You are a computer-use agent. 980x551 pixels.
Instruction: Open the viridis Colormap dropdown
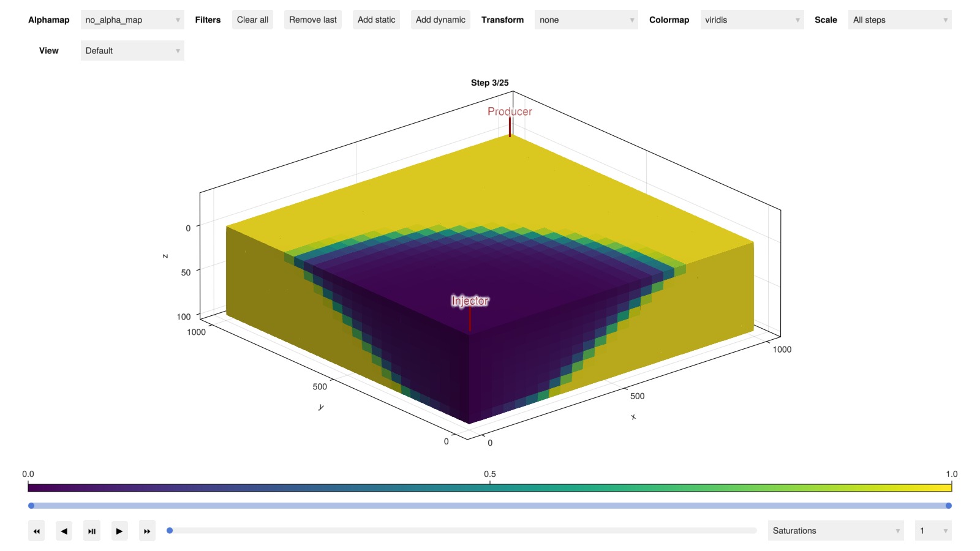coord(752,20)
